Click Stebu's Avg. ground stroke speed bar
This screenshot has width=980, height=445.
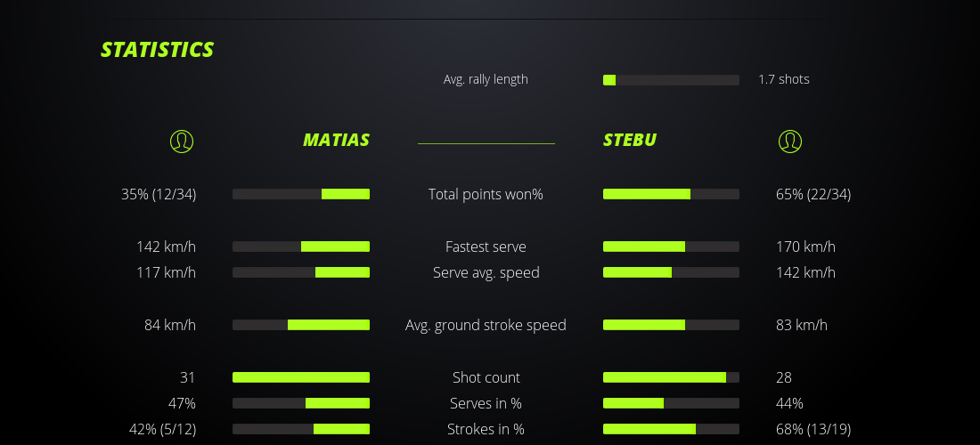point(671,325)
